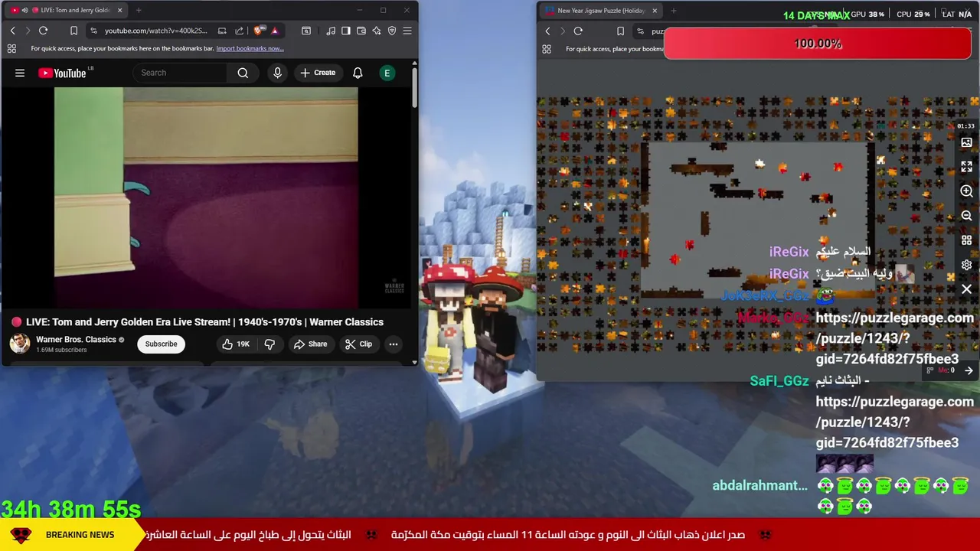The height and width of the screenshot is (551, 980).
Task: Click the 34h 38m 55s stream timer
Action: (x=70, y=510)
